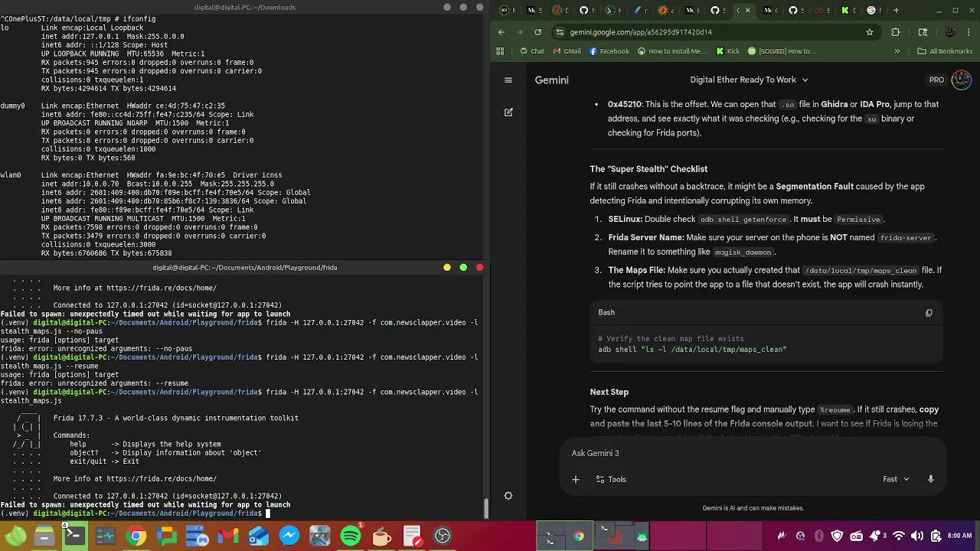This screenshot has height=551, width=980.
Task: Click the Gemini logo text in header
Action: click(551, 80)
